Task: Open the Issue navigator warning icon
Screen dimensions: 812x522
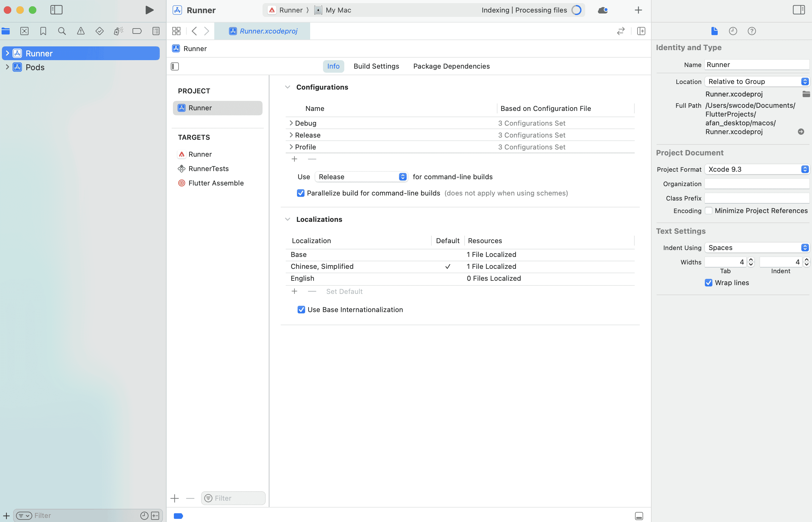Action: pyautogui.click(x=81, y=31)
